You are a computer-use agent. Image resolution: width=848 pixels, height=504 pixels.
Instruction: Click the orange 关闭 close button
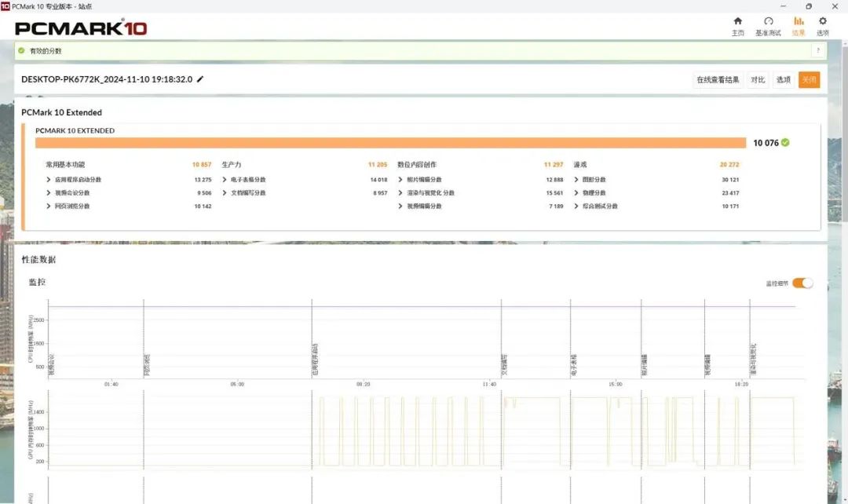809,79
